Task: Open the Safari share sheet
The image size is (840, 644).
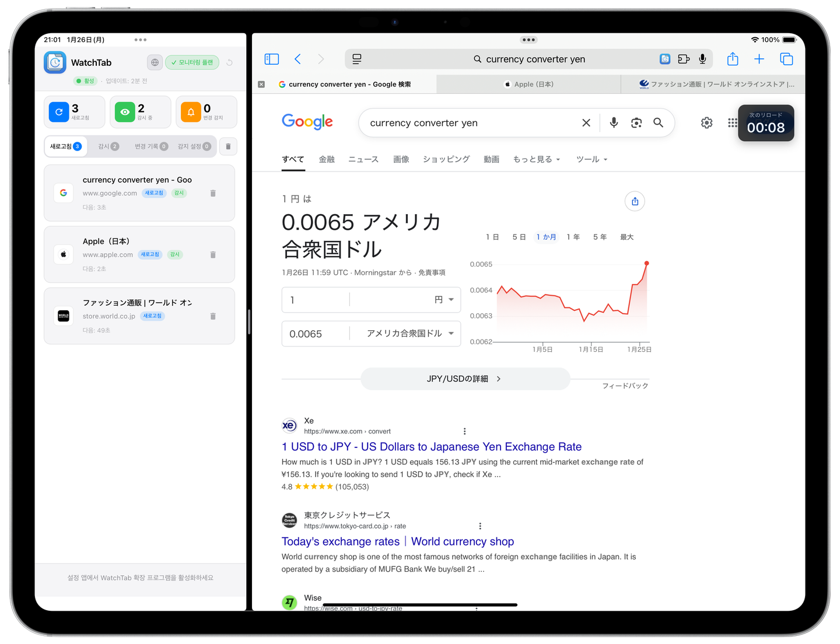Action: tap(733, 59)
